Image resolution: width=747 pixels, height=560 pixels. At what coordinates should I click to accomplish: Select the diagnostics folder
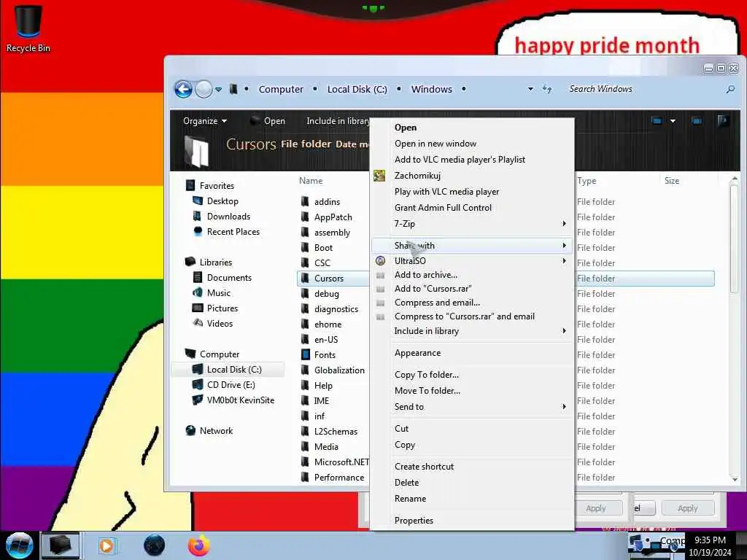click(336, 309)
